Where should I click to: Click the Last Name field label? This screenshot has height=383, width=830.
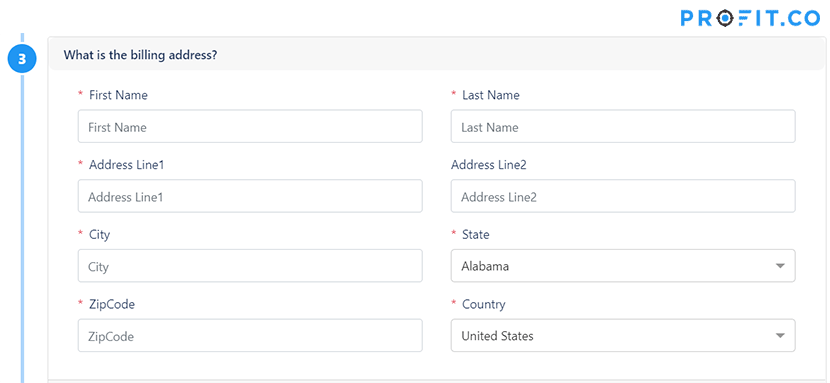point(491,95)
